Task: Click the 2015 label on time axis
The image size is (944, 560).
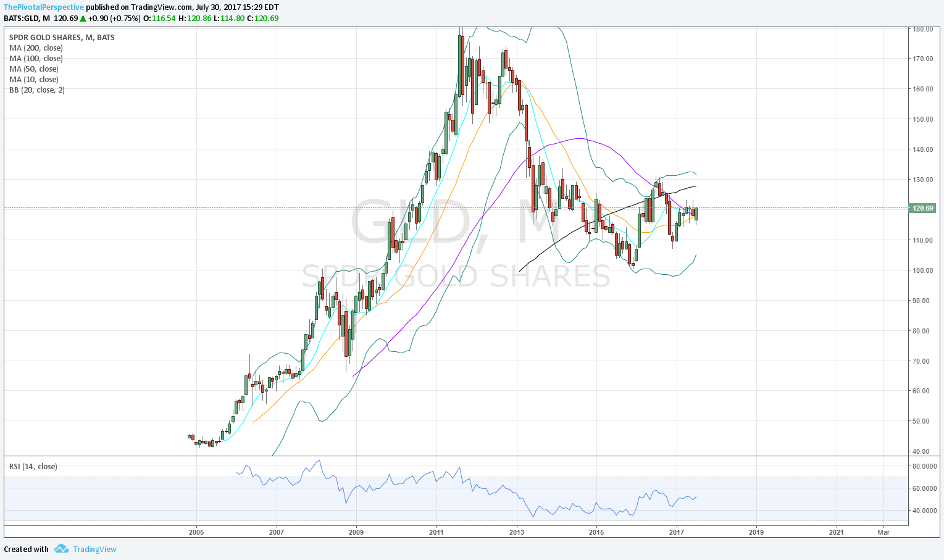Action: coord(596,532)
